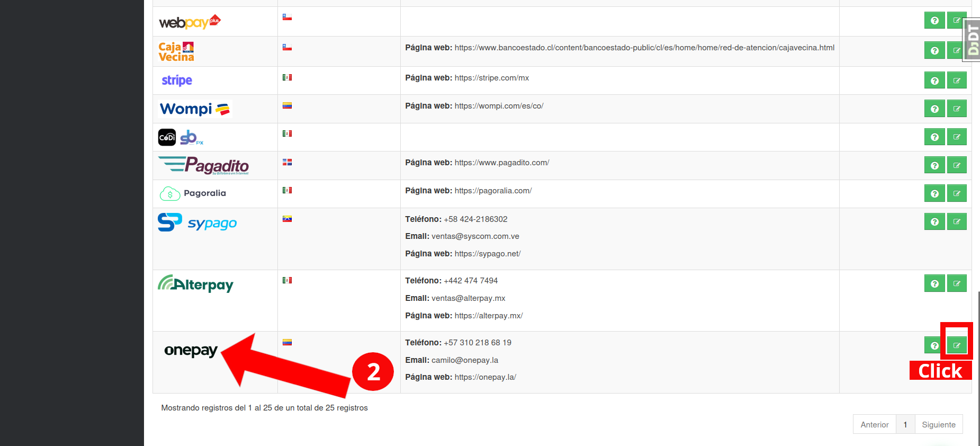Click the Caja Vecina logo
980x446 pixels.
(176, 52)
